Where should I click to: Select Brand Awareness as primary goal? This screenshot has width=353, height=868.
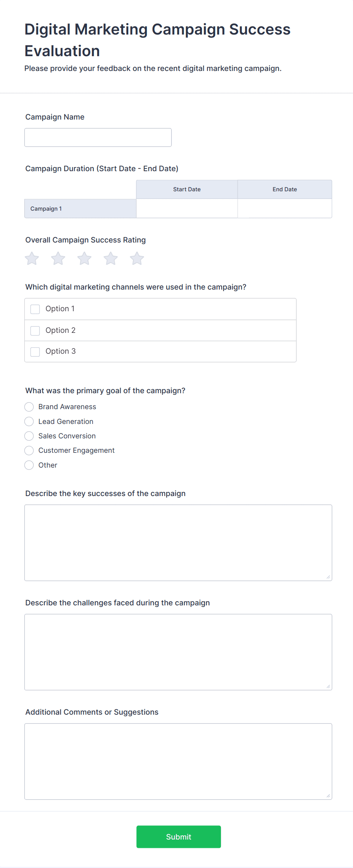[x=29, y=406]
